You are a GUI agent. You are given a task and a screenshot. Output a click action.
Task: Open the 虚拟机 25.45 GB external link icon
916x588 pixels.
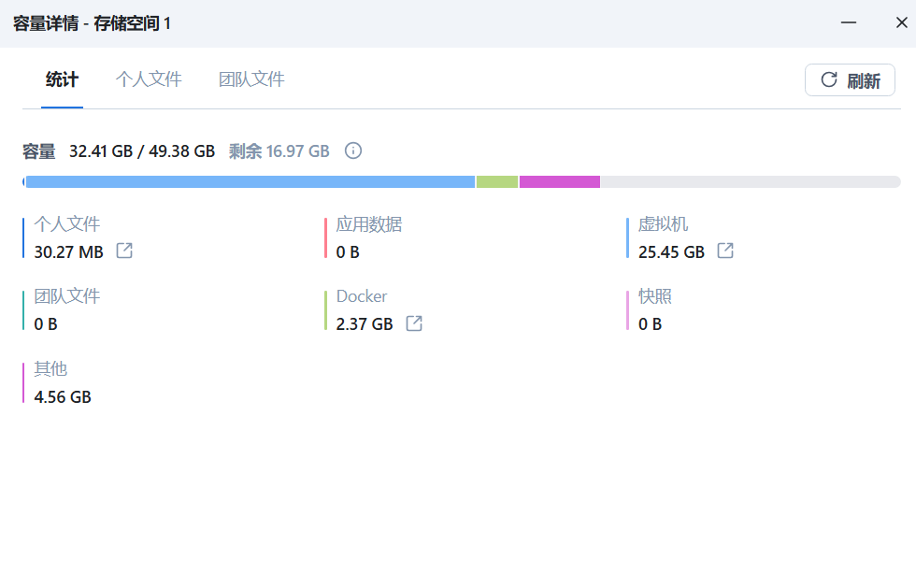pyautogui.click(x=725, y=251)
